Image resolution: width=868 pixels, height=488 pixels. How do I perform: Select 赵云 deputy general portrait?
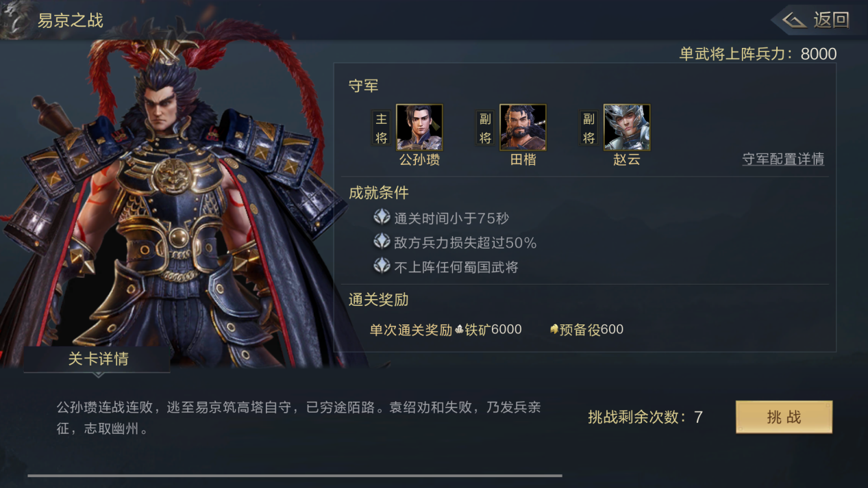pos(627,127)
